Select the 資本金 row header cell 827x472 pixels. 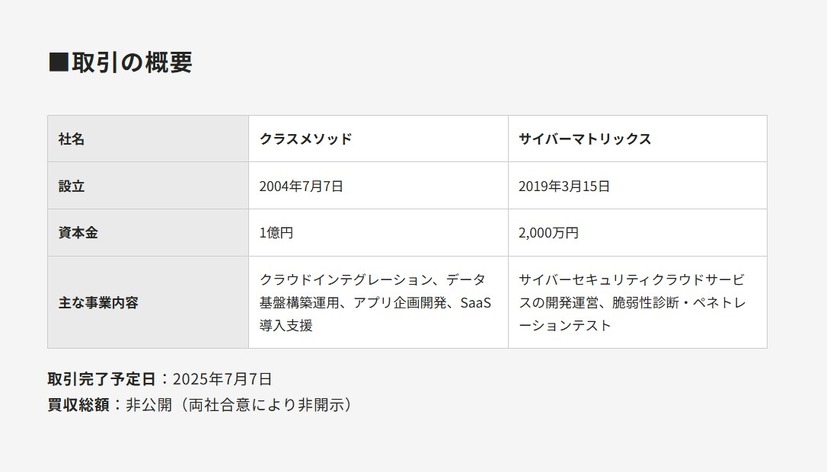[147, 233]
